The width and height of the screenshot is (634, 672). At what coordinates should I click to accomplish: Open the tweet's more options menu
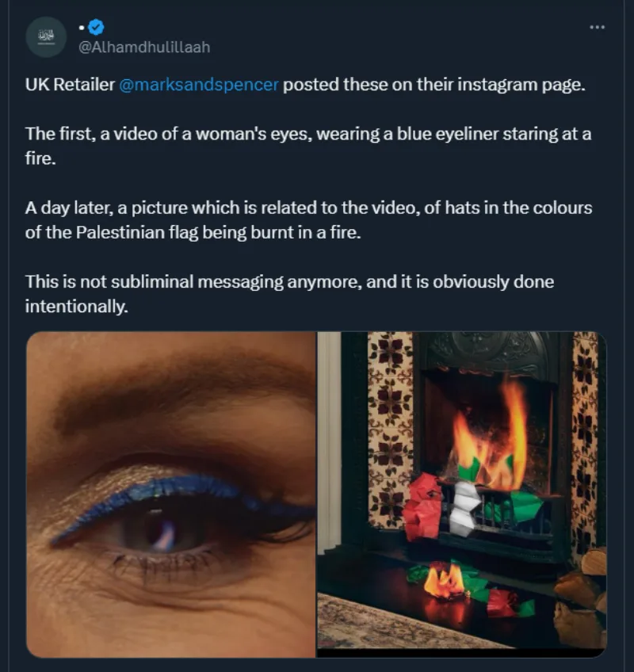coord(597,28)
